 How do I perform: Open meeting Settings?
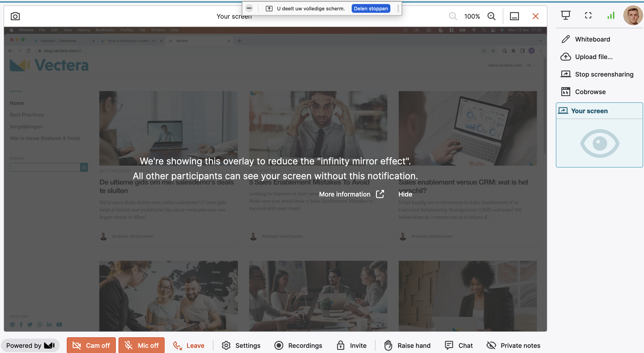[241, 345]
